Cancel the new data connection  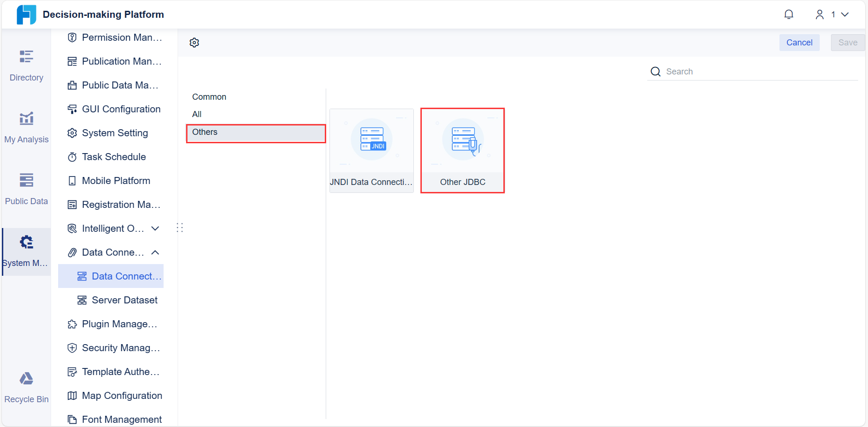[x=799, y=43]
